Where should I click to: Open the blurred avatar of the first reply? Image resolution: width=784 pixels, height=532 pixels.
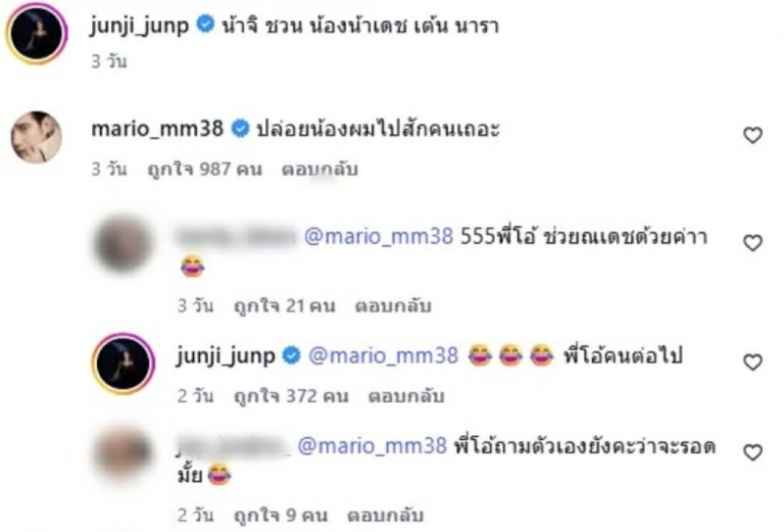coord(123,244)
